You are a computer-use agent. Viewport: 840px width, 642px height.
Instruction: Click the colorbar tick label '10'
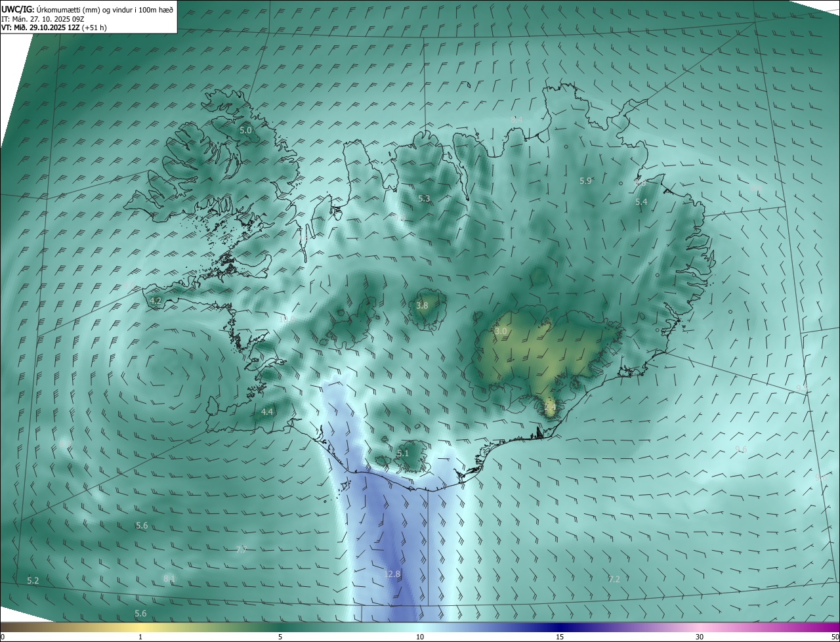[x=420, y=637]
